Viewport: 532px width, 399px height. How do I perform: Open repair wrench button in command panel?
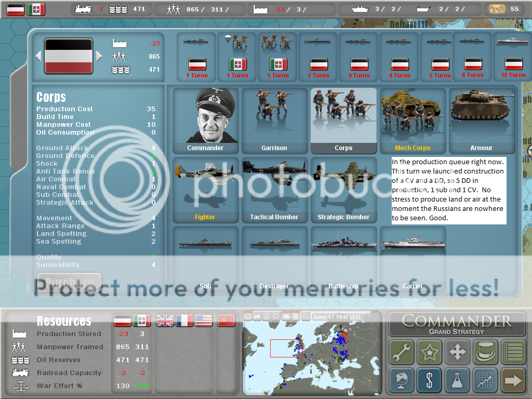(x=401, y=352)
